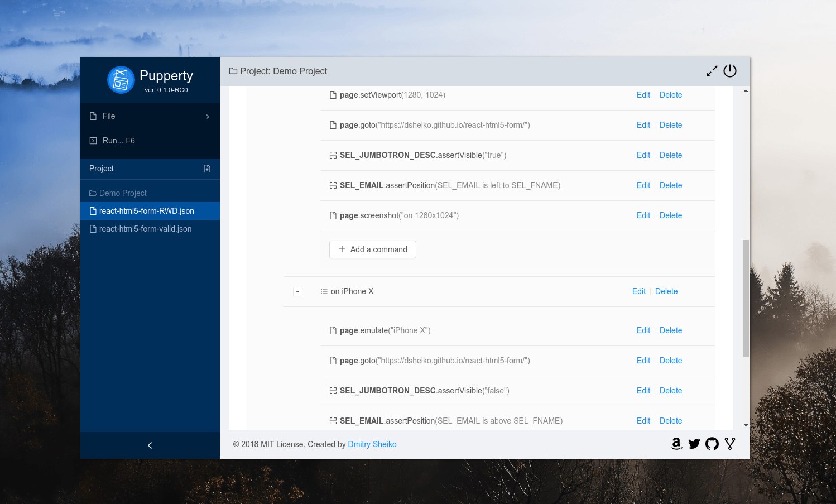Delete page.goto command under page.emulate
836x504 pixels.
click(671, 361)
